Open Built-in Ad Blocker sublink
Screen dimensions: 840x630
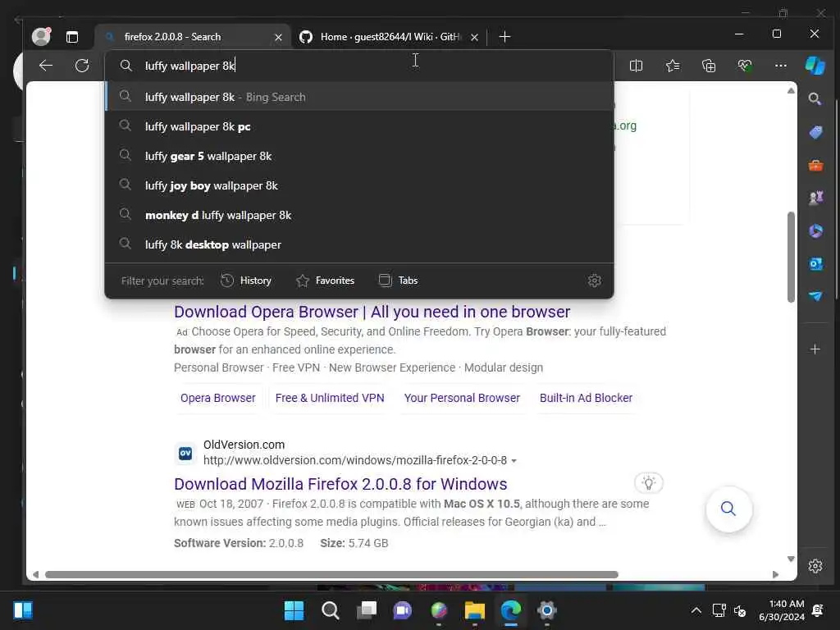coord(586,398)
